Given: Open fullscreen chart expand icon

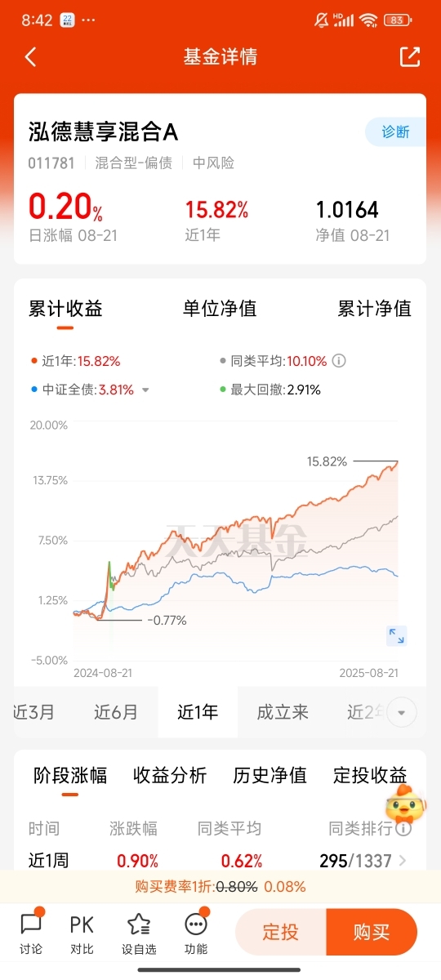Looking at the screenshot, I should [396, 635].
